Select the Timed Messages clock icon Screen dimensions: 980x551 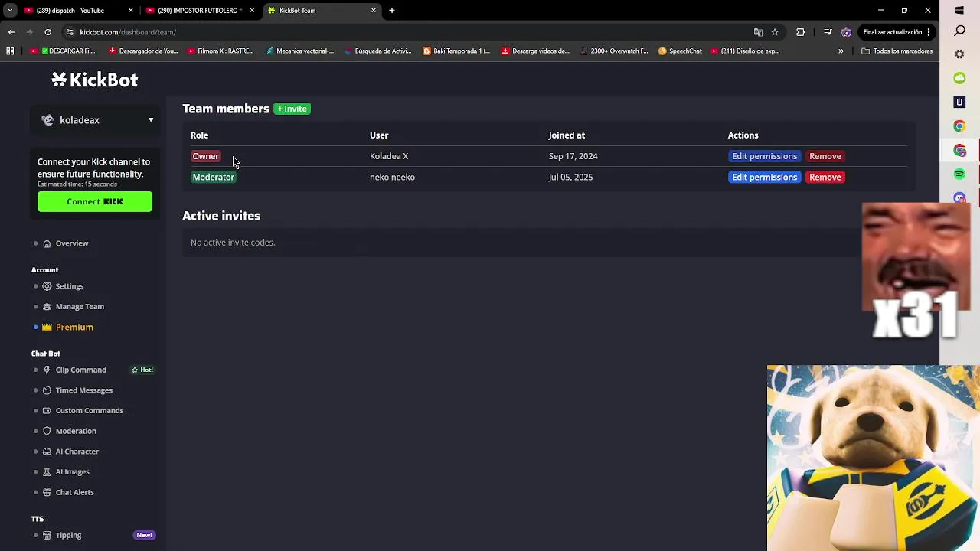coord(47,390)
